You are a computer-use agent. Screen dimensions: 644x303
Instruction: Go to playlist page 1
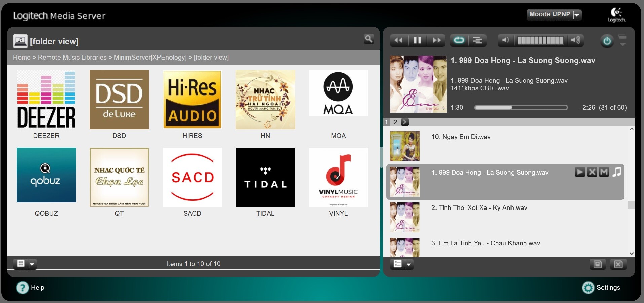387,122
